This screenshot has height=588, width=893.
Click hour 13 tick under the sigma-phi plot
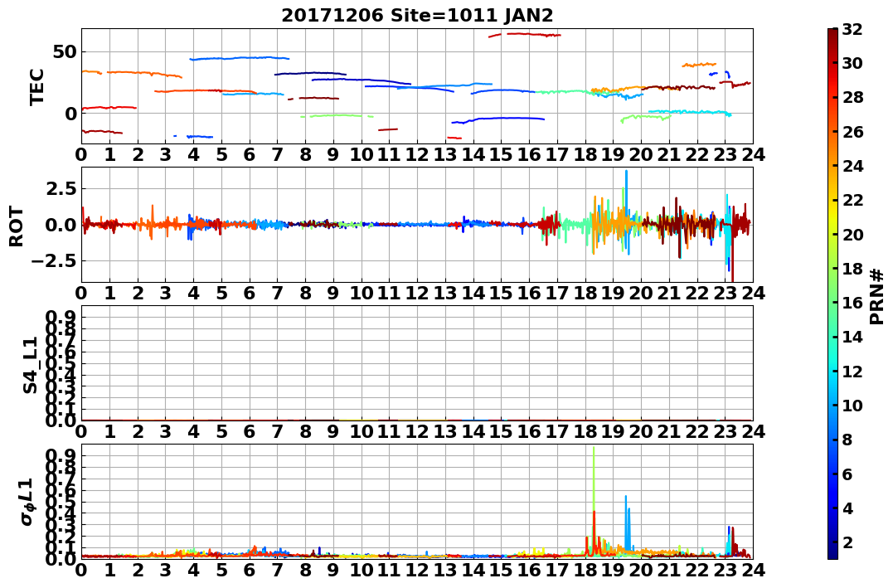coord(445,570)
